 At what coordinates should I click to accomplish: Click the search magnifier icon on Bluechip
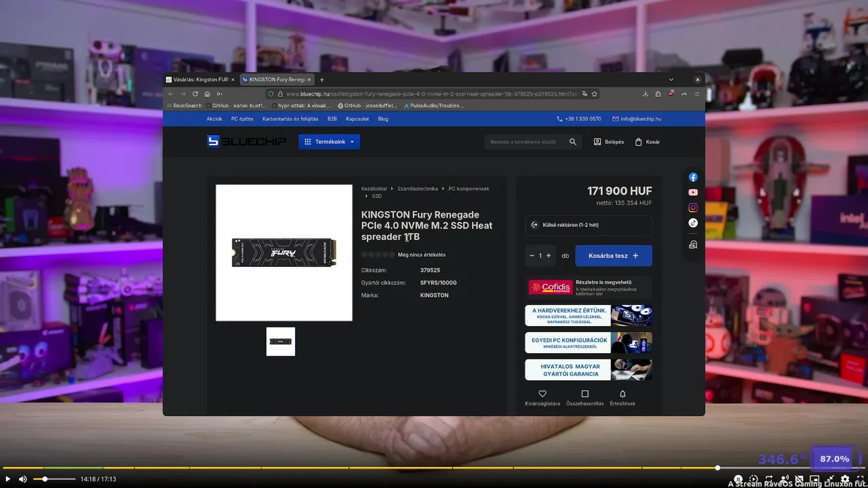[573, 142]
